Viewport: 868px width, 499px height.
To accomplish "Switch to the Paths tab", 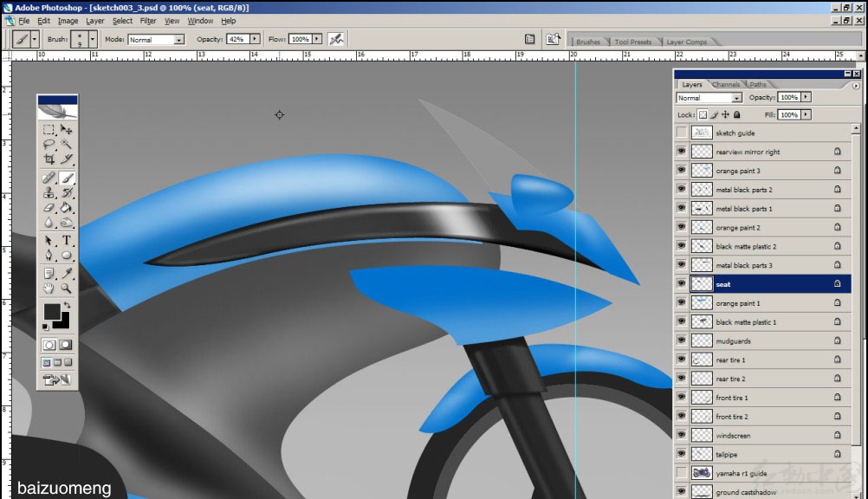I will (758, 84).
